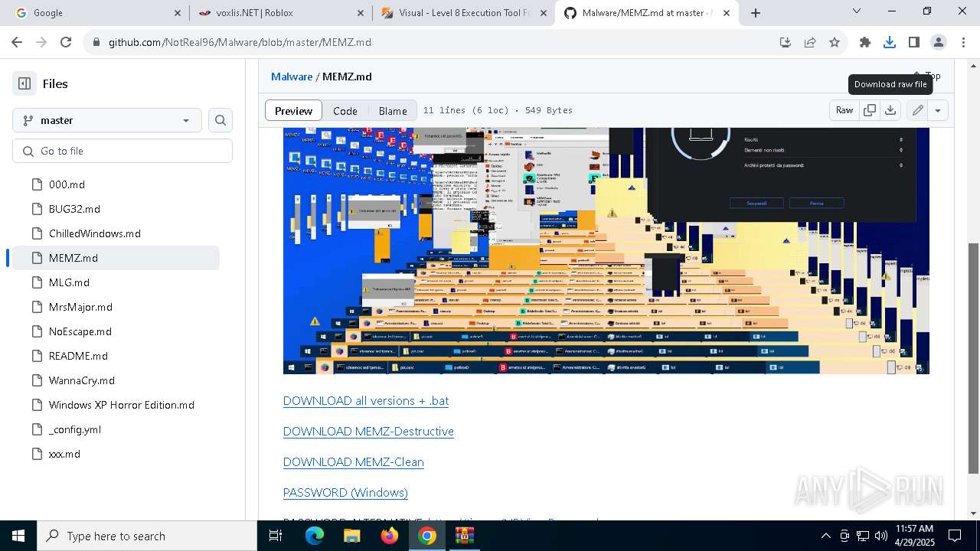This screenshot has height=551, width=980.
Task: Open WinRAR from taskbar
Action: tap(465, 536)
